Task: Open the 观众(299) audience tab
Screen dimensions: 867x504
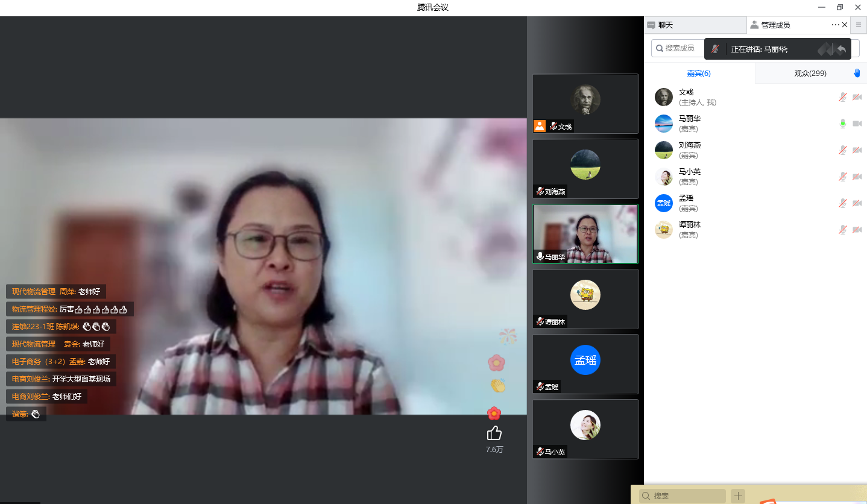Action: click(x=810, y=74)
